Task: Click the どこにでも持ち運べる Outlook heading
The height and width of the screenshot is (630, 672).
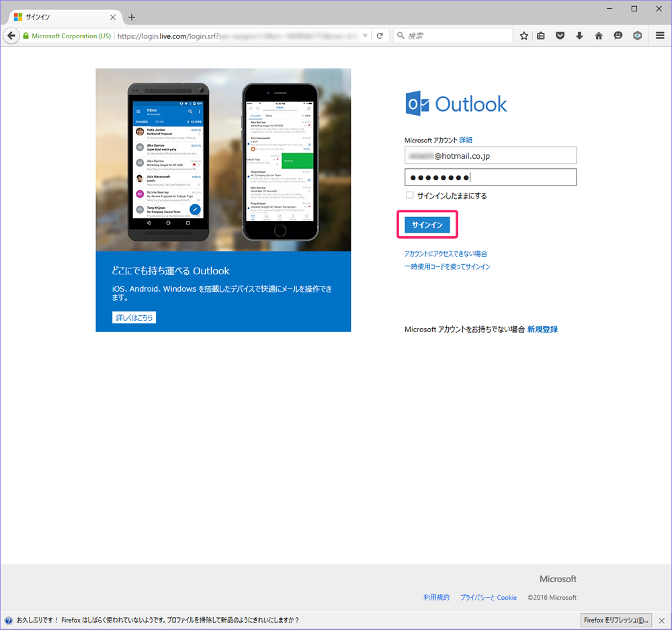Action: click(171, 271)
